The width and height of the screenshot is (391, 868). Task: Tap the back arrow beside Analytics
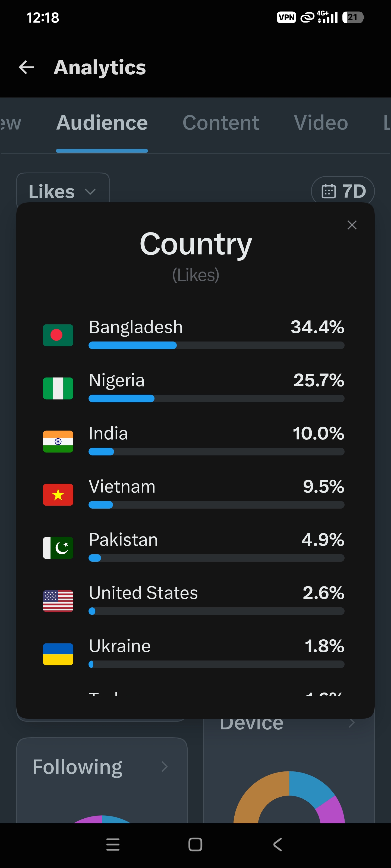tap(26, 67)
